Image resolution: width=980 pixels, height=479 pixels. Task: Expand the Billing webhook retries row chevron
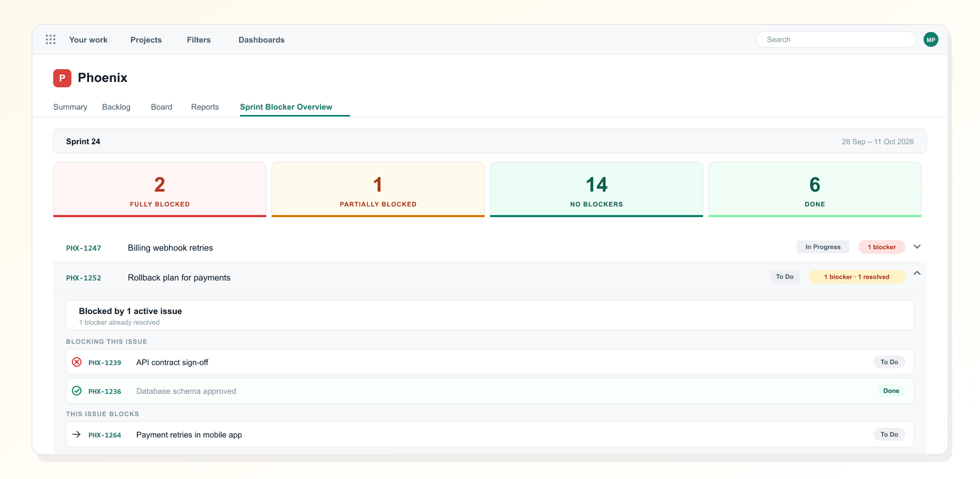click(917, 247)
